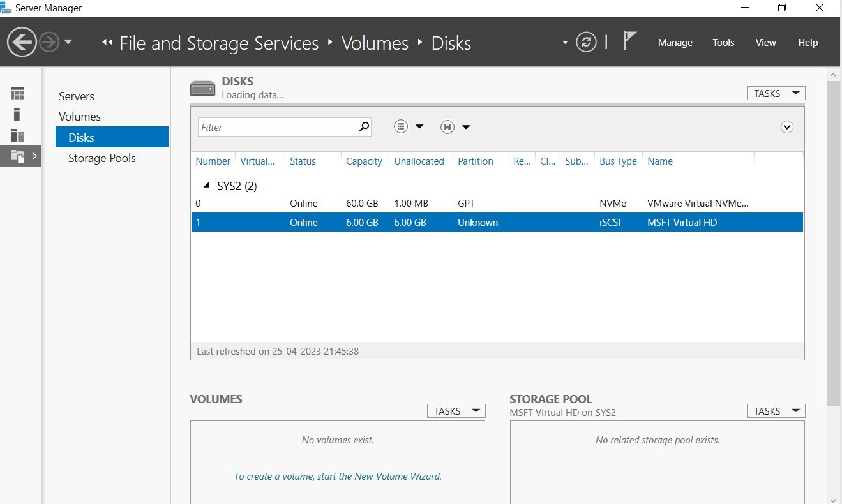Open the notifications flag icon
The height and width of the screenshot is (504, 842).
point(629,41)
